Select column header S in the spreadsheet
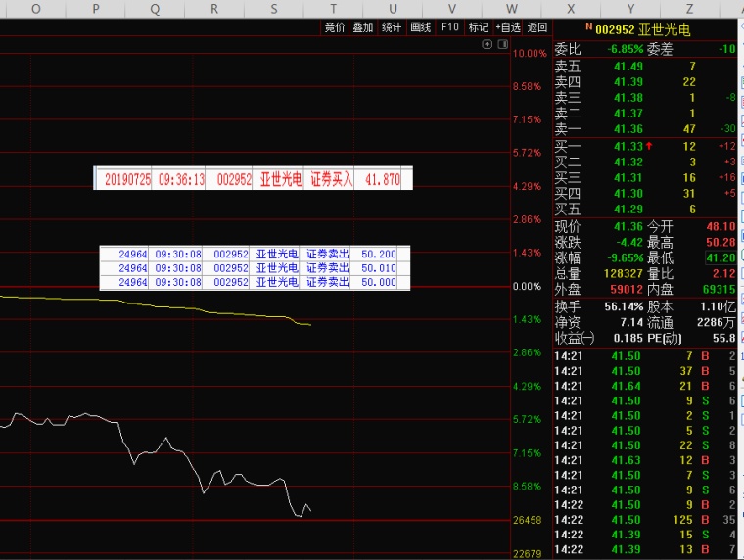Image resolution: width=744 pixels, height=560 pixels. pos(273,8)
